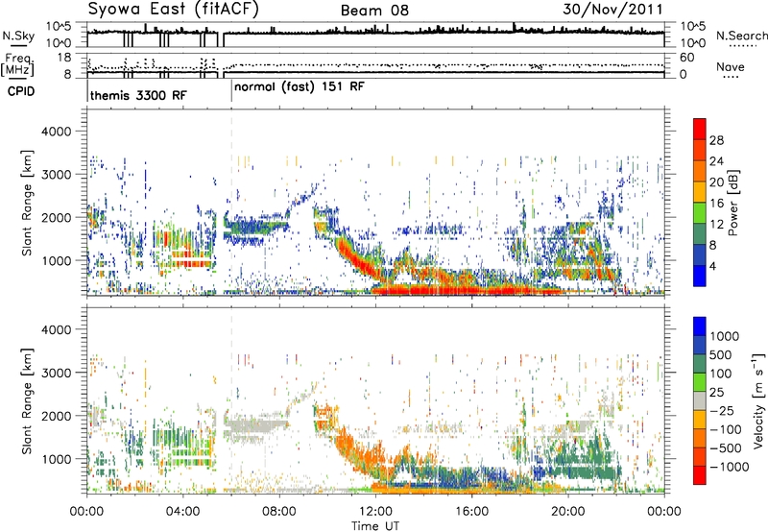Click the '12:00' time tick label
The height and width of the screenshot is (532, 768).
375,512
